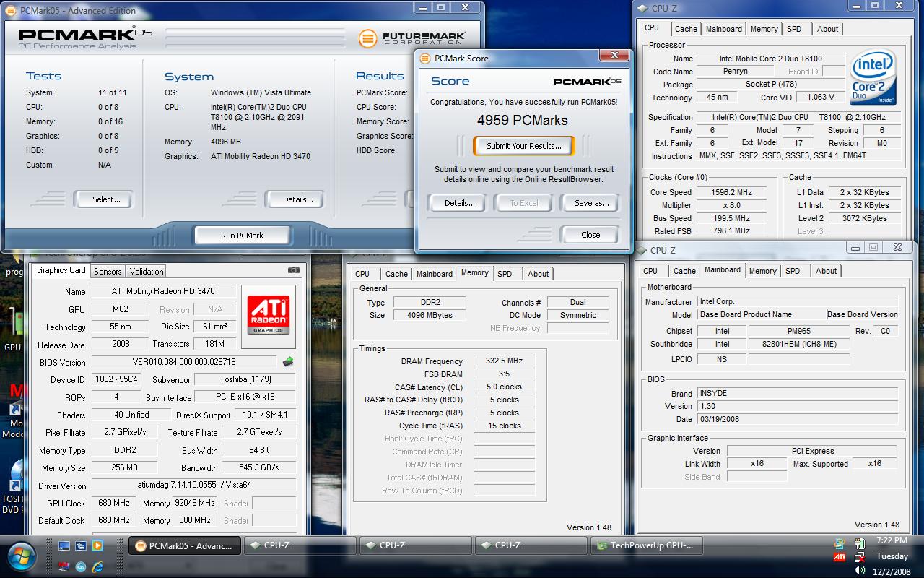Click the disconnected network tray icon

coord(860,557)
